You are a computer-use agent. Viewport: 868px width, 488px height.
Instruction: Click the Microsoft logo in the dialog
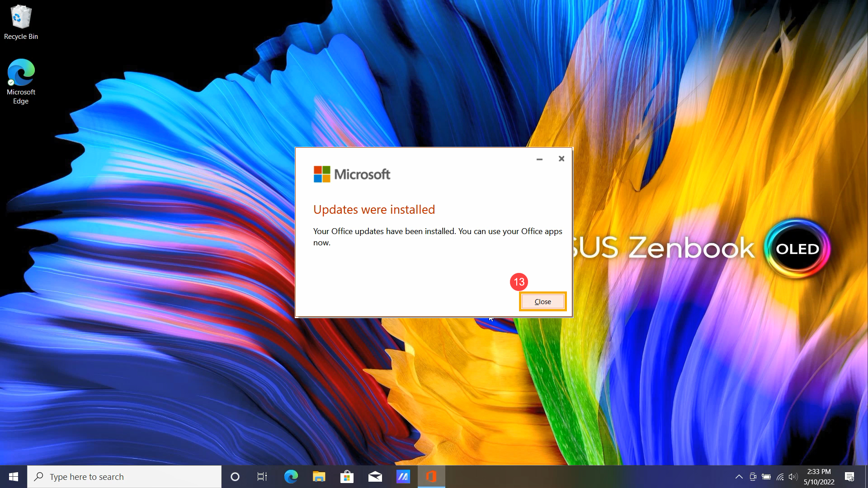coord(352,174)
